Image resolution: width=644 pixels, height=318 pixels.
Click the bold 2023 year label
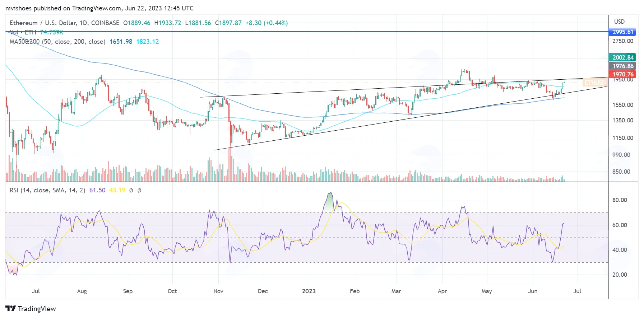click(x=309, y=291)
